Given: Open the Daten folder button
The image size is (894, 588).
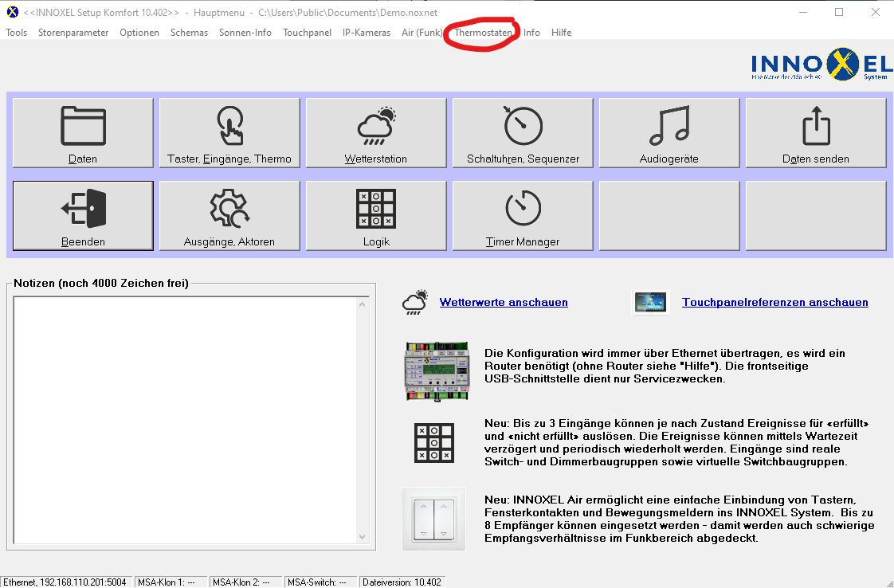Looking at the screenshot, I should coord(83,133).
